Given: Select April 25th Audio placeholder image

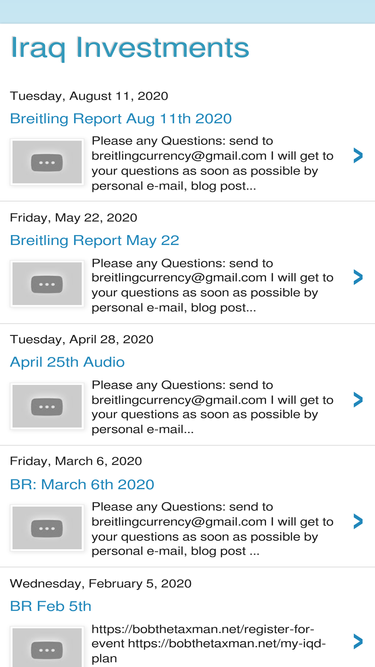Looking at the screenshot, I should (47, 406).
